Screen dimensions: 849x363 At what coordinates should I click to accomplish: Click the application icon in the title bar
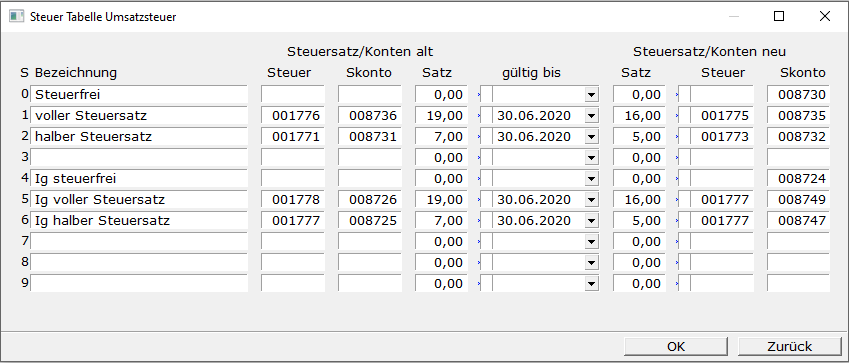(16, 16)
